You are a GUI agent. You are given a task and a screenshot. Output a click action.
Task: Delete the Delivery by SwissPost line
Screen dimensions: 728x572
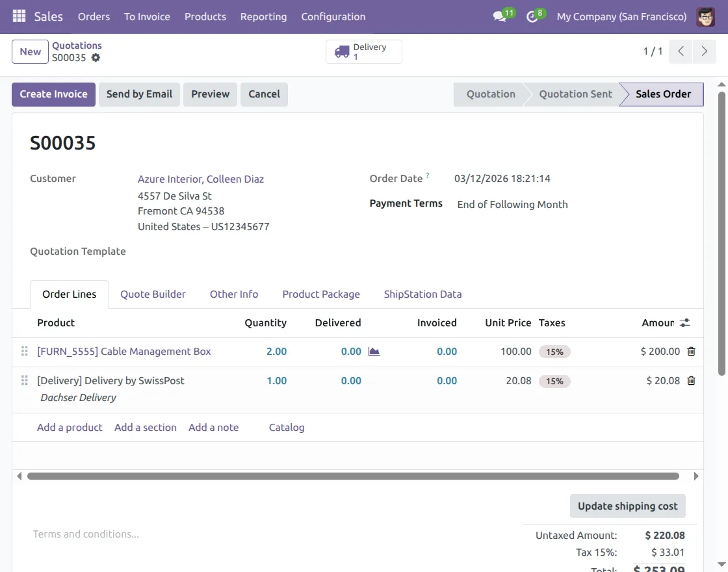click(x=691, y=381)
